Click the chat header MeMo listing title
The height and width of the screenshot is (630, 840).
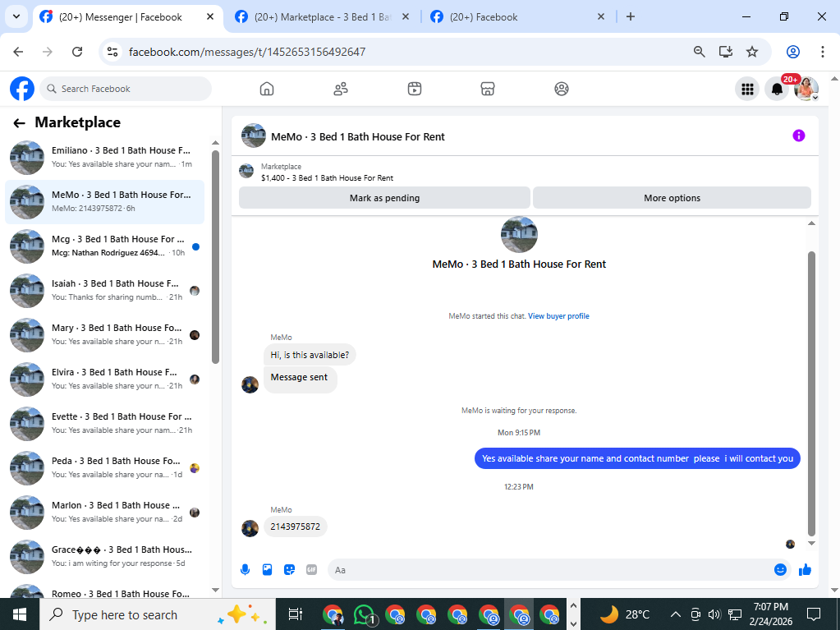[358, 136]
